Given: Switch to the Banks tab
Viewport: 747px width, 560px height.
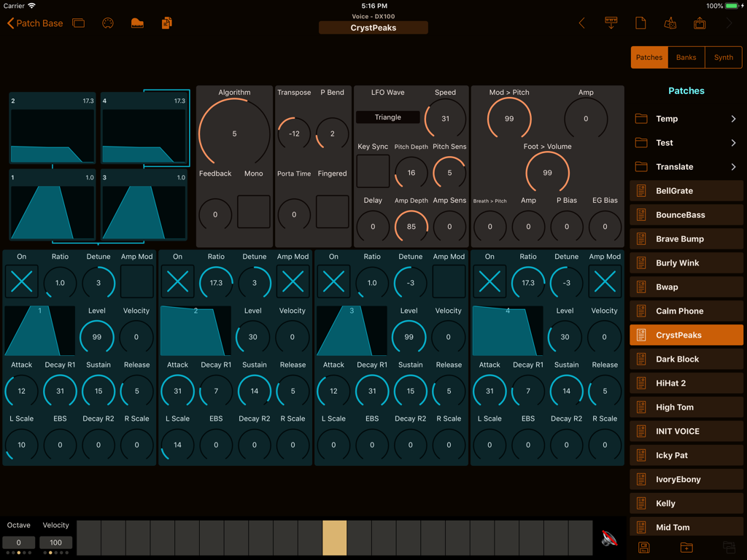Looking at the screenshot, I should point(686,57).
